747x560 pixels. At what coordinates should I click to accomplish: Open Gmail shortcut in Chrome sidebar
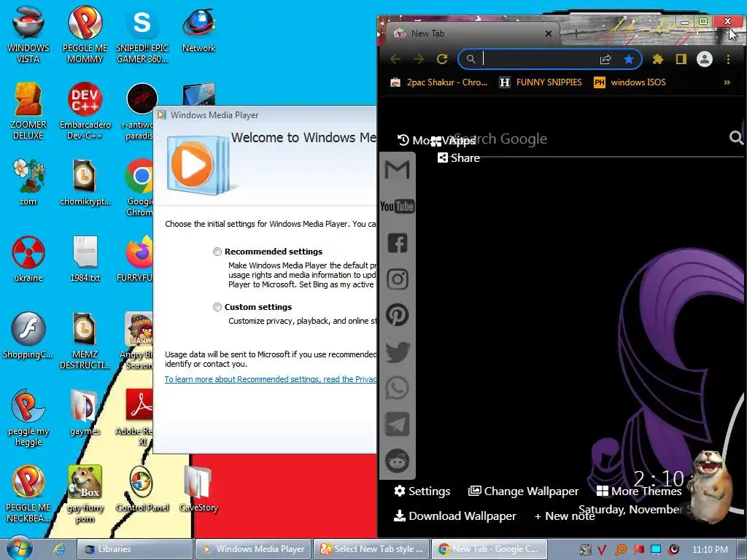pos(398,169)
